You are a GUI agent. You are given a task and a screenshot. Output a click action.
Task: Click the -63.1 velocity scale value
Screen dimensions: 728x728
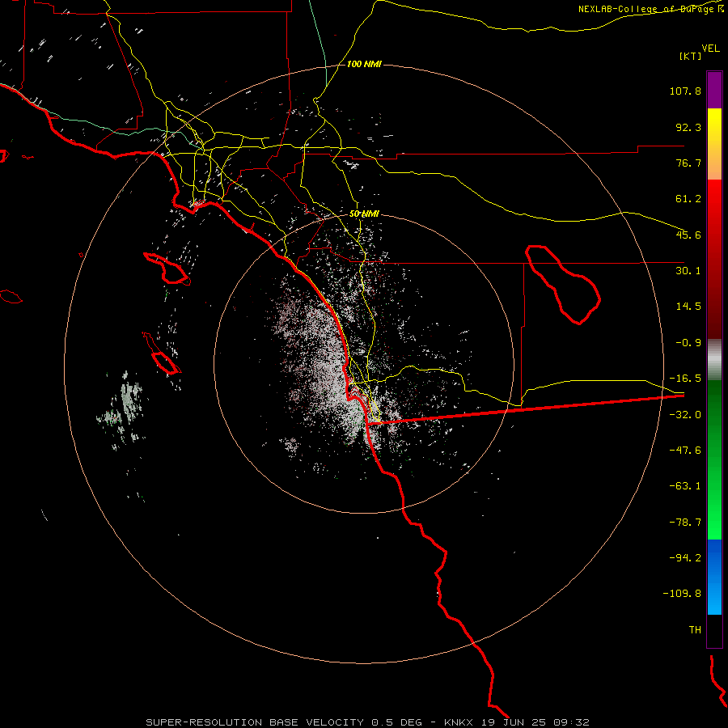coord(685,486)
